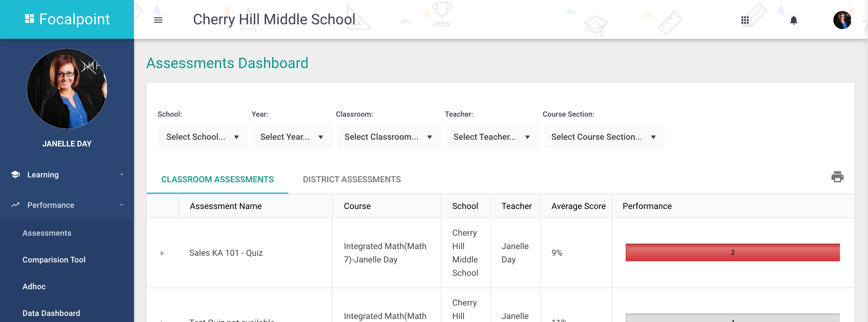Click the Learning graduation cap icon

click(15, 174)
